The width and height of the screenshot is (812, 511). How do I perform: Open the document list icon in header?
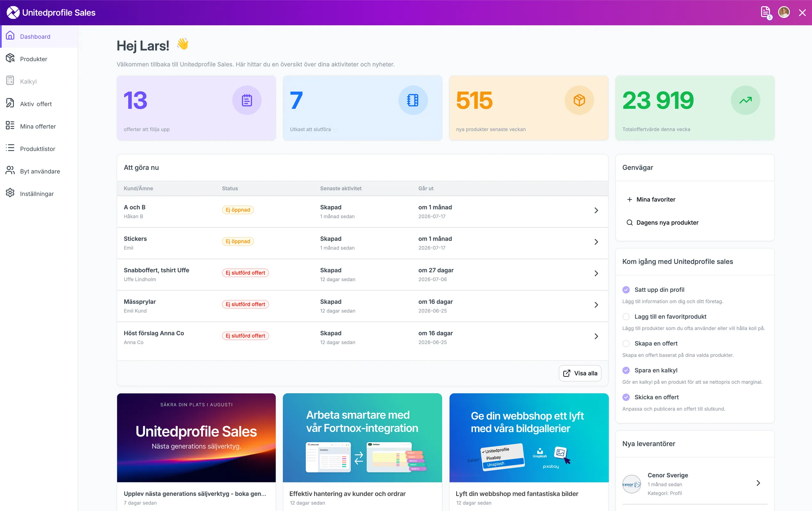click(766, 12)
